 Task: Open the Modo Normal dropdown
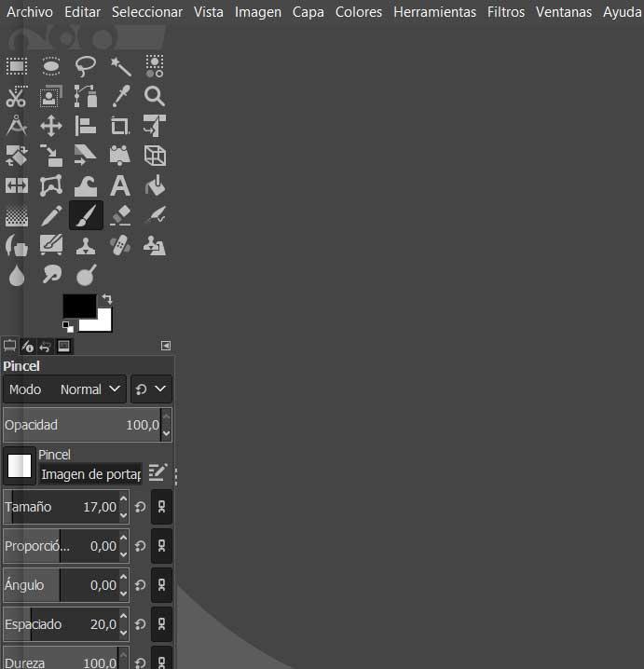coord(65,389)
